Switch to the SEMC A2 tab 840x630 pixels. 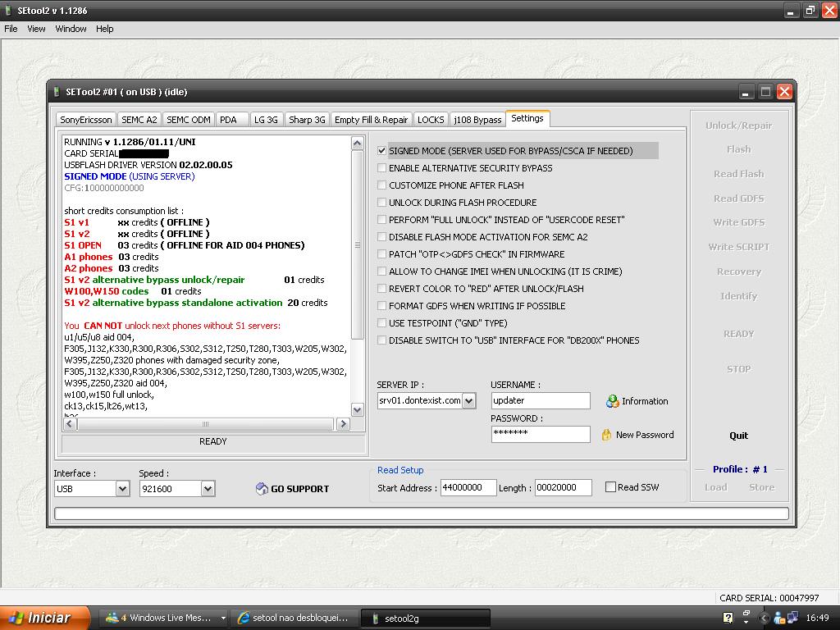139,120
